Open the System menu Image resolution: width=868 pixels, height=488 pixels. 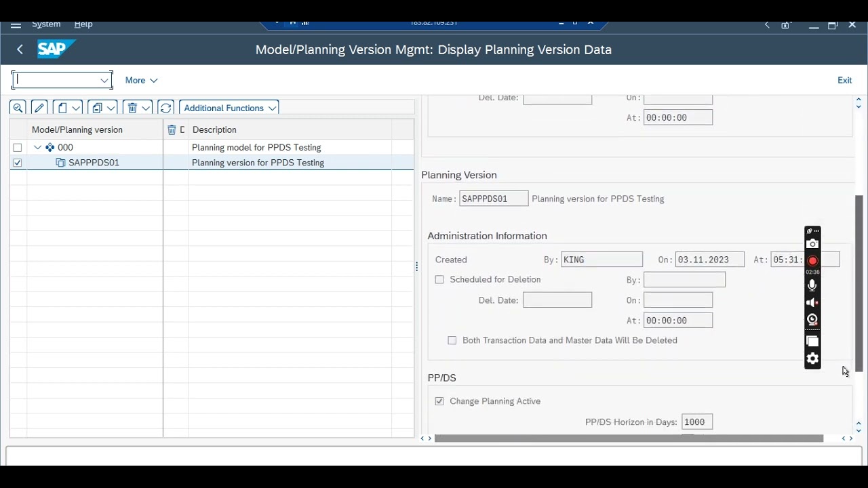click(46, 24)
